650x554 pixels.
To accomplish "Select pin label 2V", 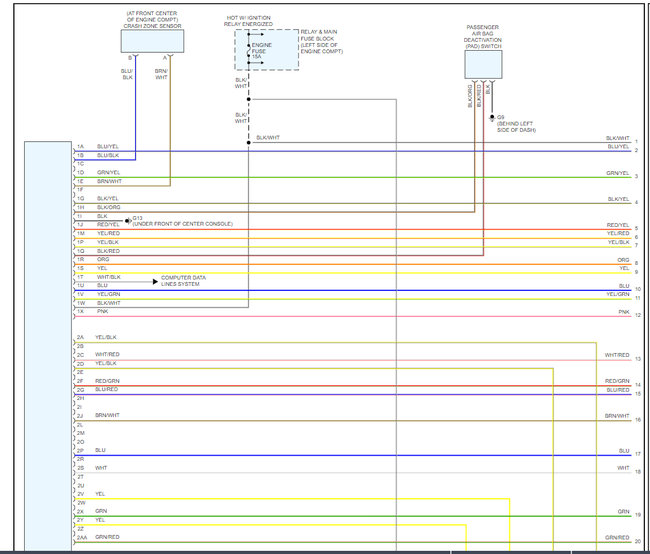I will tap(80, 494).
